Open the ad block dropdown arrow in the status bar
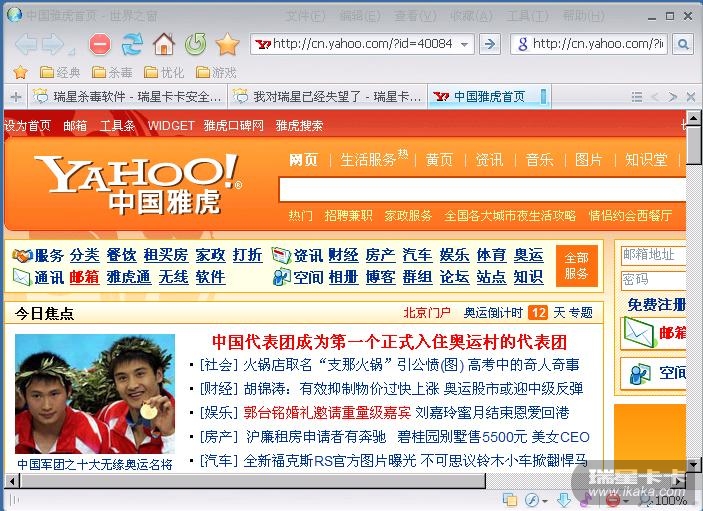703x511 pixels. (x=625, y=501)
